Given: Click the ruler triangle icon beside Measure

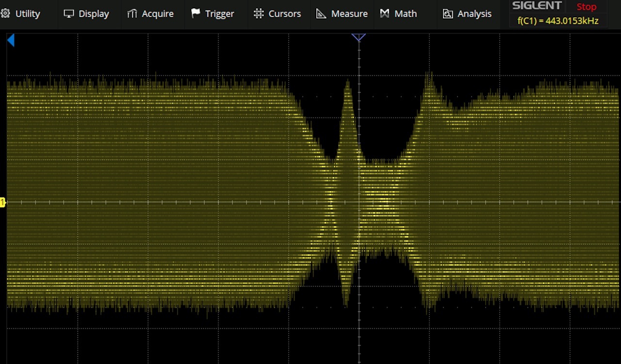Looking at the screenshot, I should pos(321,14).
